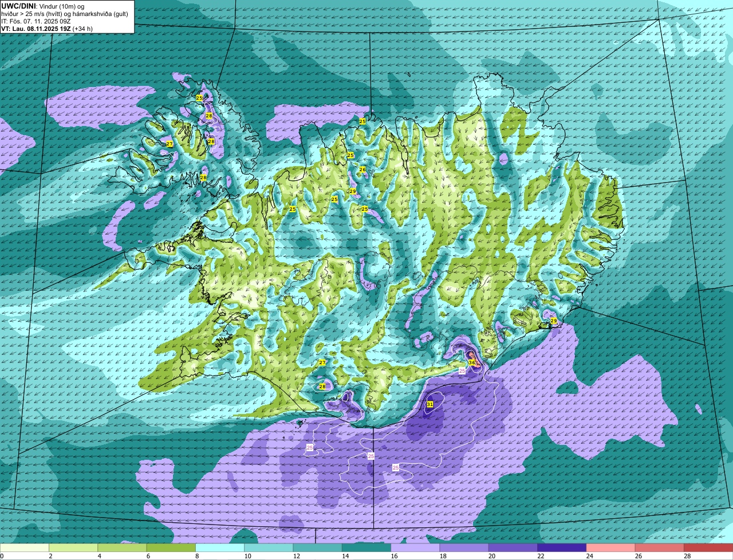Click the 24 tick label on color scale
The width and height of the screenshot is (733, 560).
click(589, 556)
